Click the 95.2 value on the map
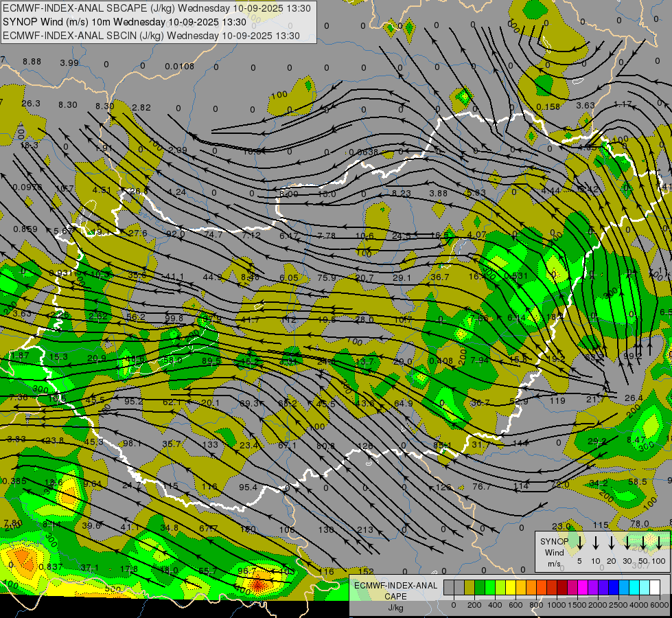Viewport: 672px width, 618px height. 134,402
